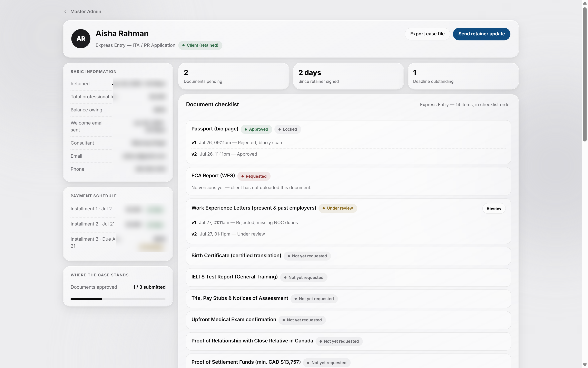588x368 pixels.
Task: Review the Work Experience Letters document
Action: 493,208
